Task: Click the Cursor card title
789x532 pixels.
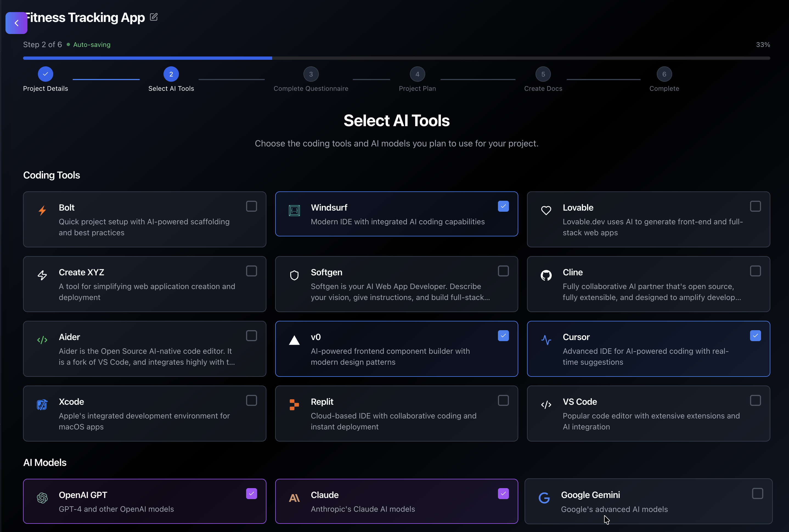Action: 576,337
